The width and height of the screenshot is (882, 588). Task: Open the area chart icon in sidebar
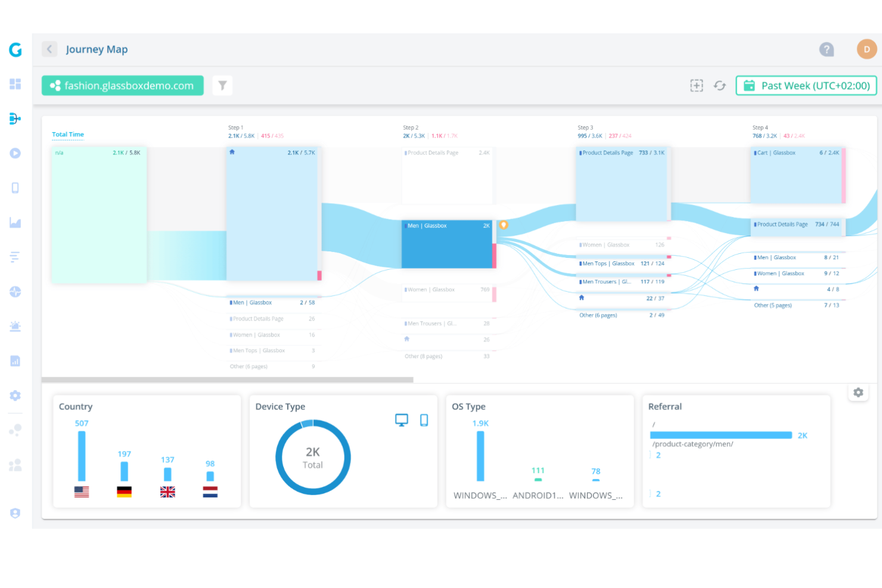tap(15, 223)
